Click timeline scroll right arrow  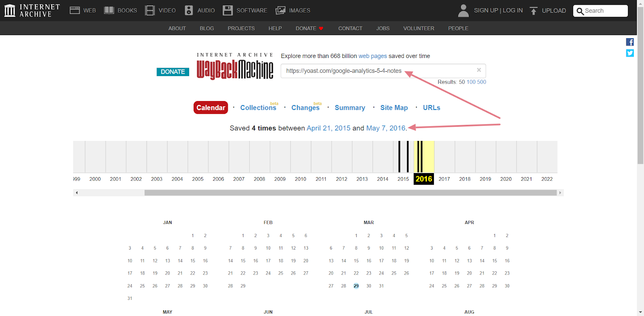click(560, 193)
